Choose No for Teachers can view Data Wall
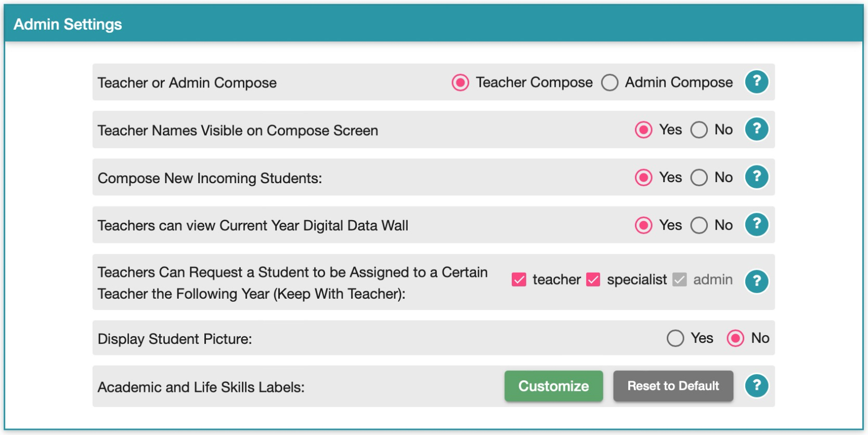Viewport: 868px width, 435px height. (x=699, y=225)
